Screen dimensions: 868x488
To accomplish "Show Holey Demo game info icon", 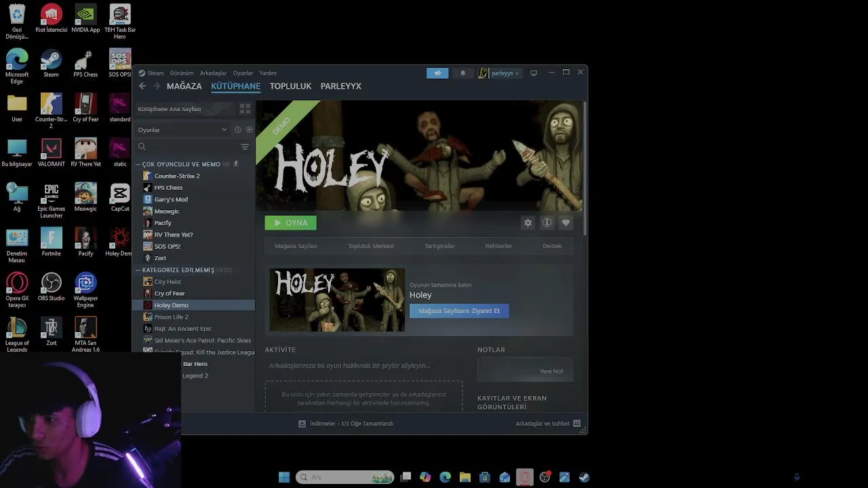I will click(547, 222).
